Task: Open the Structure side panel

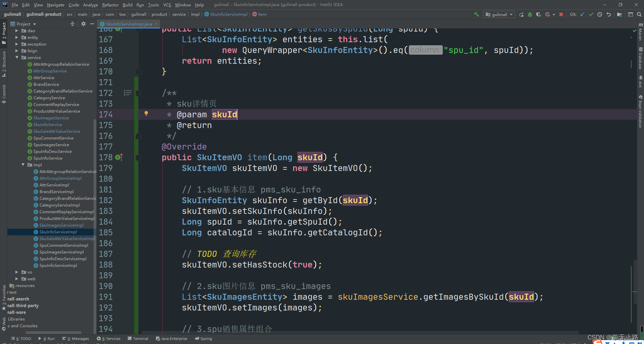Action: tap(4, 64)
